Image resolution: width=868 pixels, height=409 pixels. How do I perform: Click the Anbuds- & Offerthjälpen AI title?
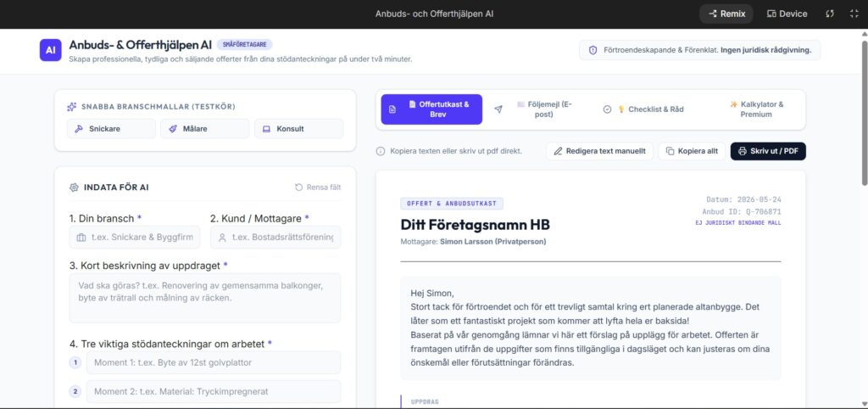pyautogui.click(x=140, y=45)
